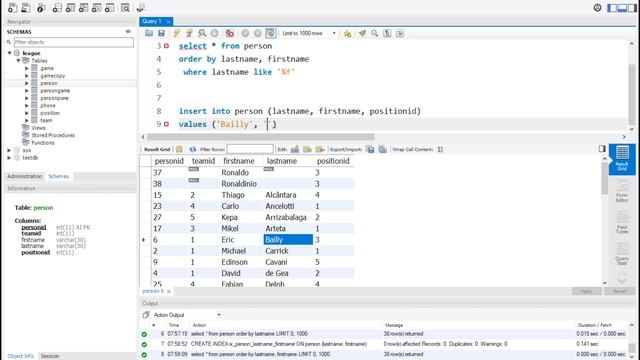Commit the transaction icon
The height and width of the screenshot is (360, 640).
click(245, 33)
